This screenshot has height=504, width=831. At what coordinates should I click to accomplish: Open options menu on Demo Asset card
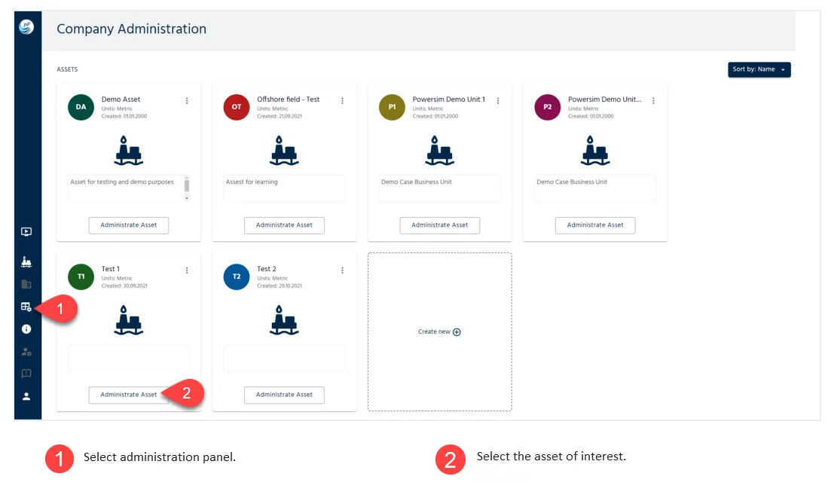click(x=186, y=99)
